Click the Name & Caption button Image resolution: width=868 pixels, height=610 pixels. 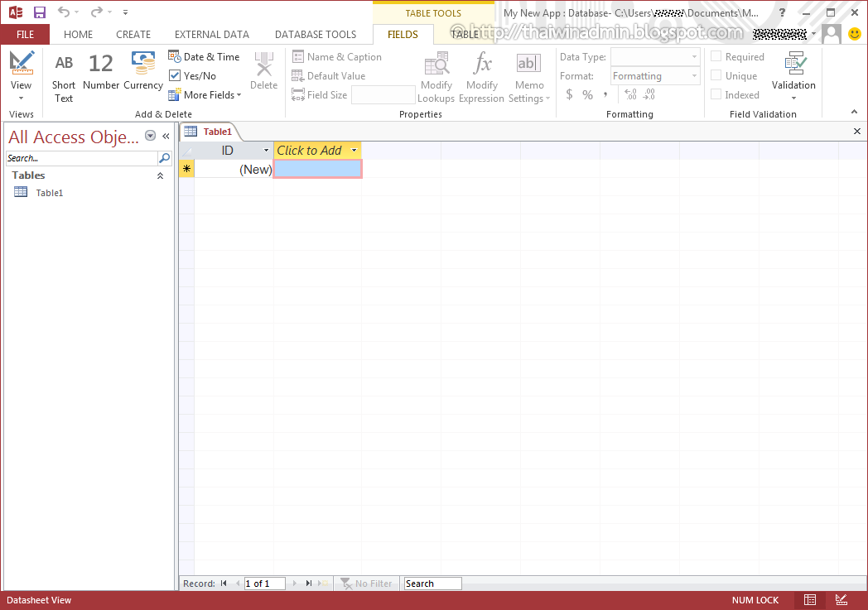337,56
